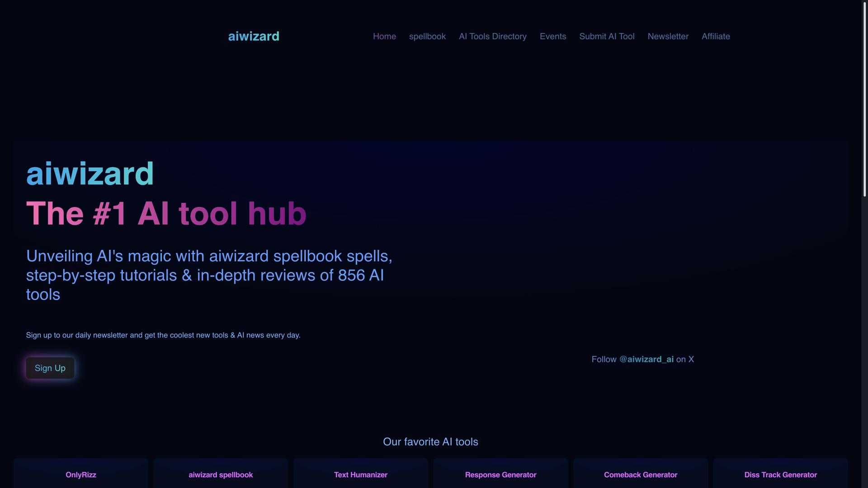Open the aiwizard spellbook card

(221, 474)
